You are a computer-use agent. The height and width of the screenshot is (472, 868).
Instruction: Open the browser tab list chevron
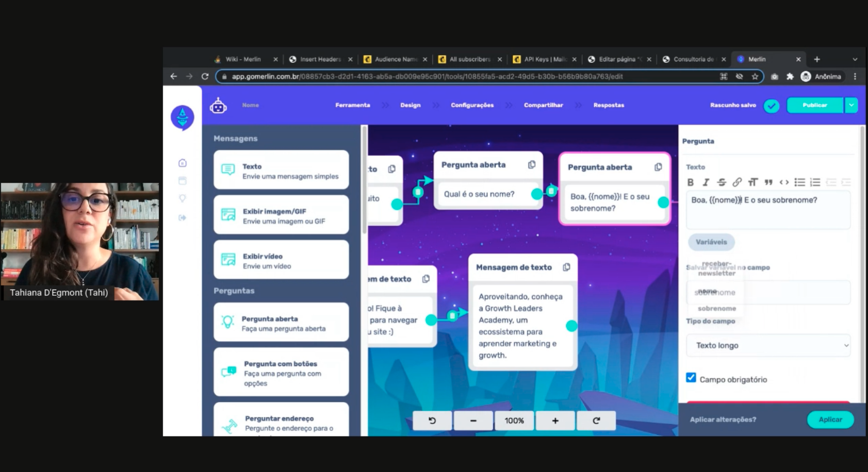(855, 59)
